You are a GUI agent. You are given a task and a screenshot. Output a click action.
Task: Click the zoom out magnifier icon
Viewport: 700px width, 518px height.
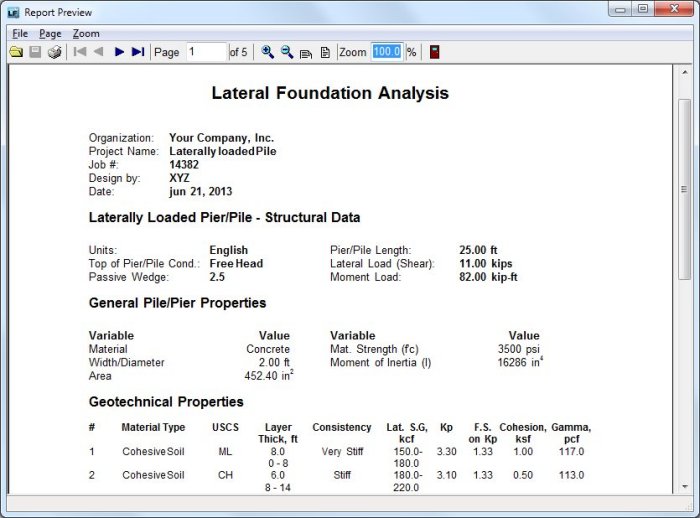pyautogui.click(x=286, y=52)
